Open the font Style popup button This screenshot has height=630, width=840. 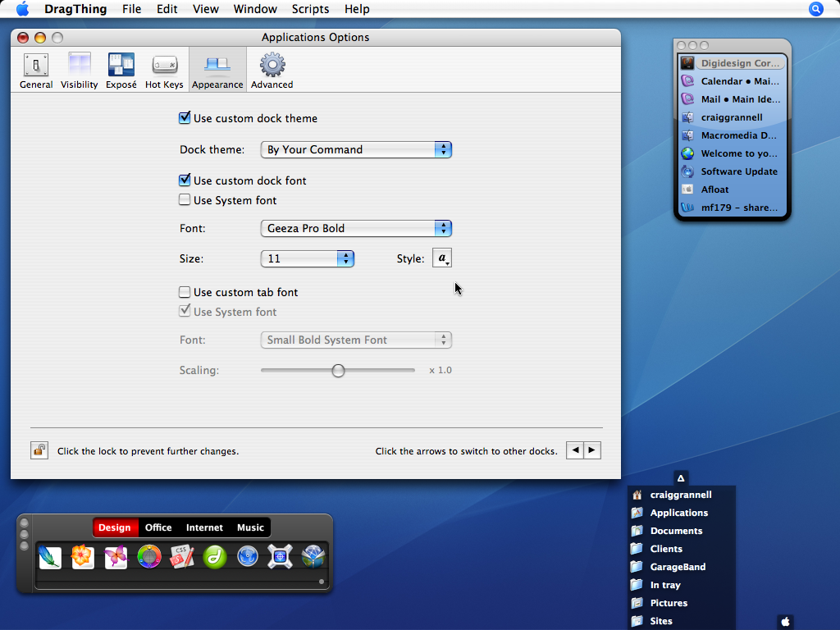[x=442, y=258]
